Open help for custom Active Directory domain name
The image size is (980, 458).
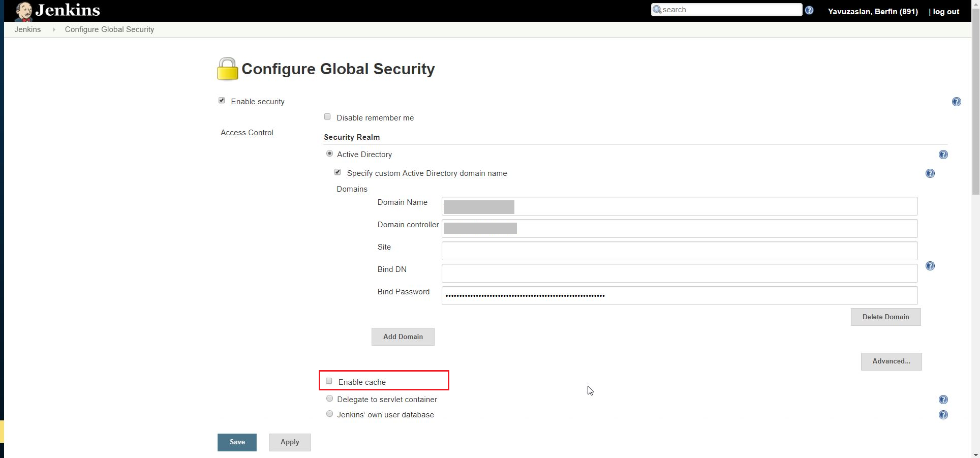point(930,173)
